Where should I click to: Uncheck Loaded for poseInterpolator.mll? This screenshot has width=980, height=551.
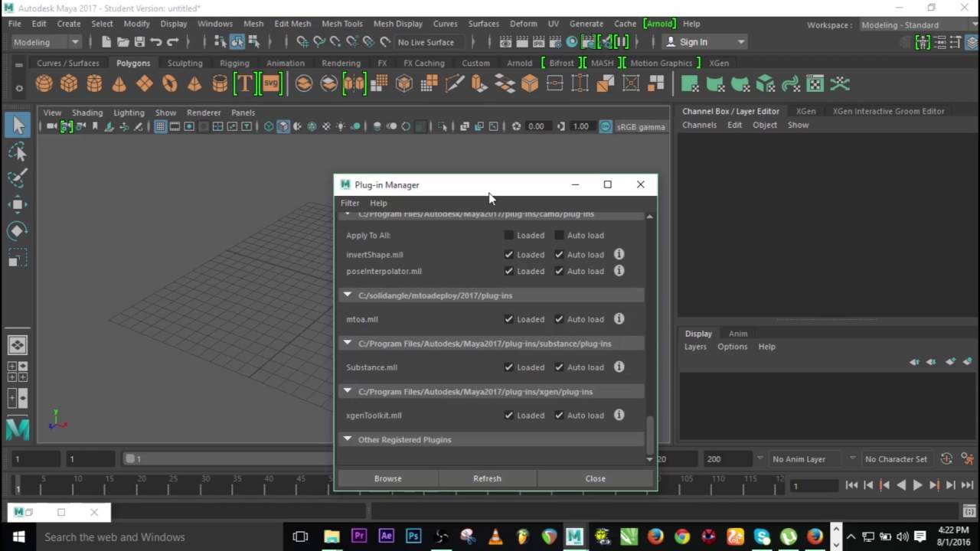(509, 271)
